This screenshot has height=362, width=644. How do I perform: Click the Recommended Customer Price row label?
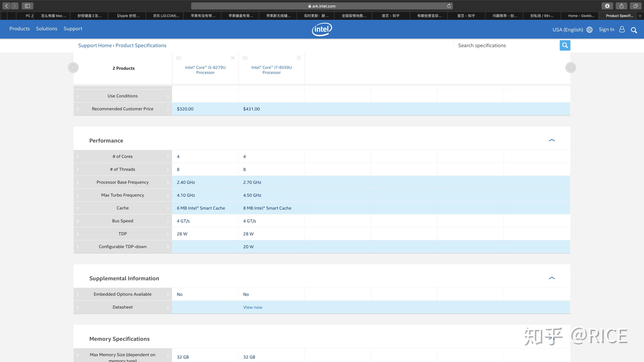(x=122, y=109)
